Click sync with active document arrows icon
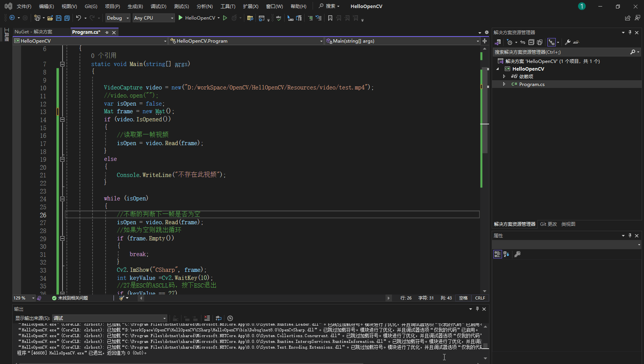The image size is (644, 364). (523, 42)
